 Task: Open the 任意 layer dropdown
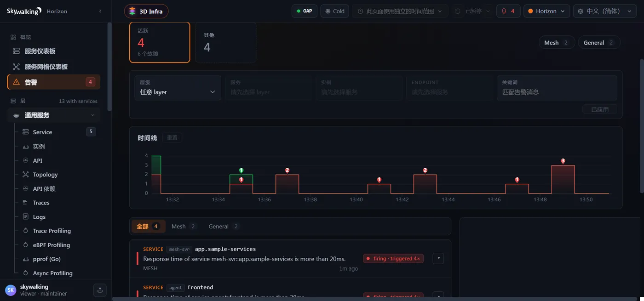click(x=178, y=88)
